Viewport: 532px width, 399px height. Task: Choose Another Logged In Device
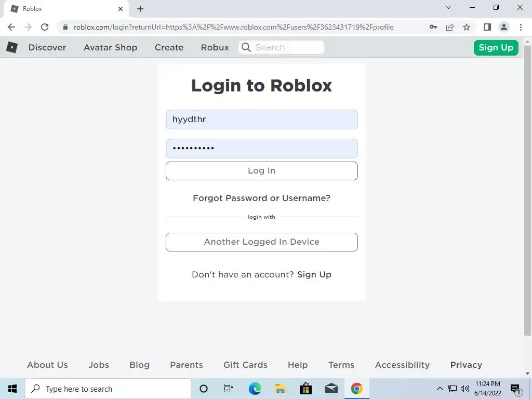pyautogui.click(x=262, y=242)
